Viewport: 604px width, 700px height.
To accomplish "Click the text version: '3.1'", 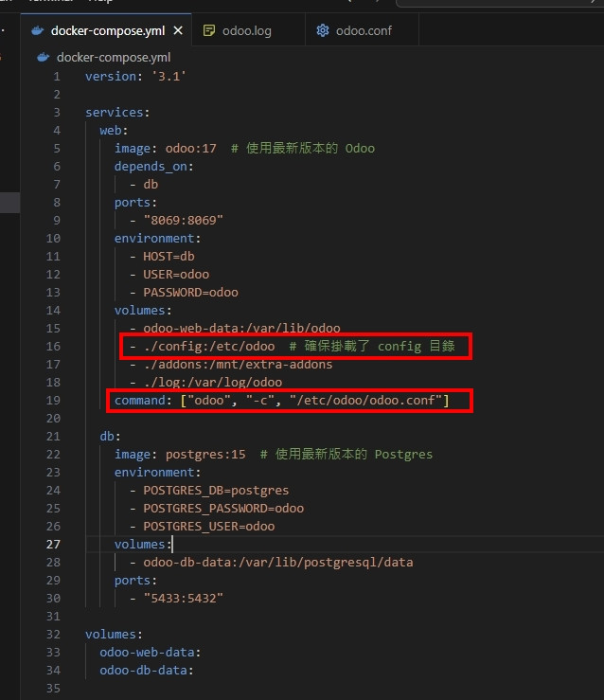I will pos(135,77).
